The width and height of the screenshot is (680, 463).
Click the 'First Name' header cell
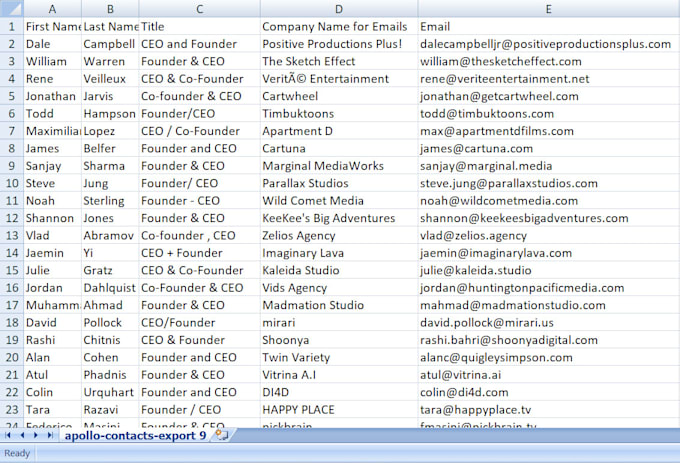click(52, 26)
